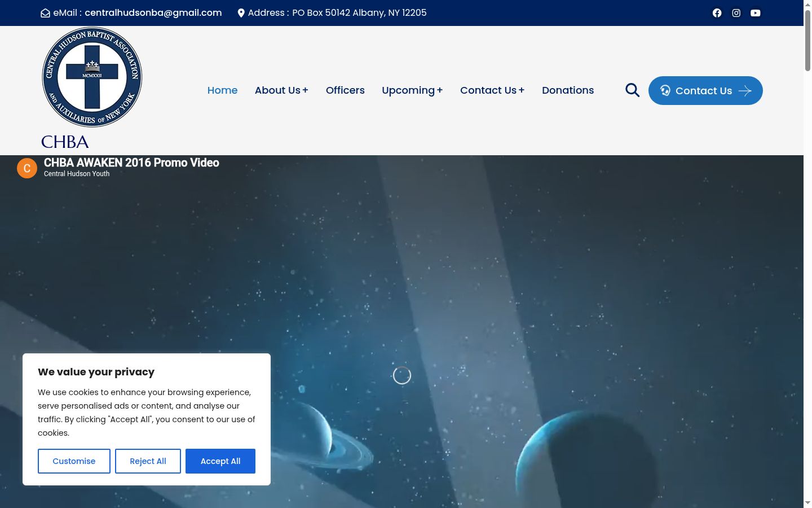Click the blue Contact Us button
The width and height of the screenshot is (812, 508).
pos(705,91)
